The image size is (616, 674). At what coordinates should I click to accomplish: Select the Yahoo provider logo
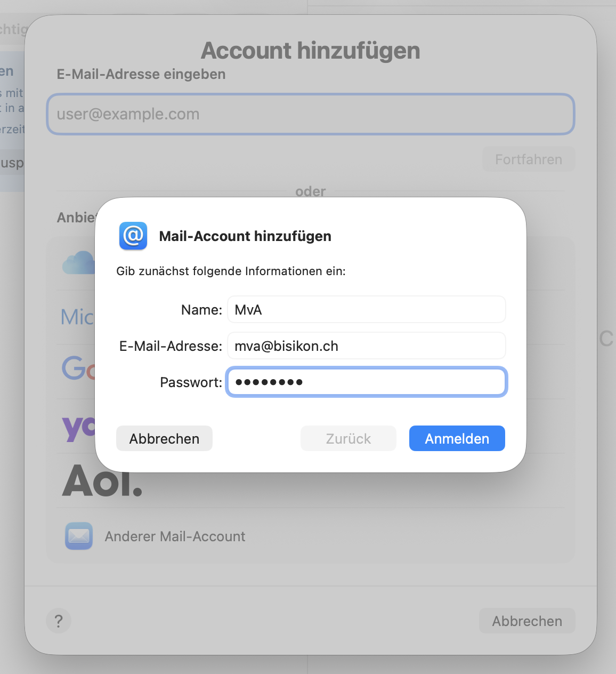pyautogui.click(x=78, y=427)
